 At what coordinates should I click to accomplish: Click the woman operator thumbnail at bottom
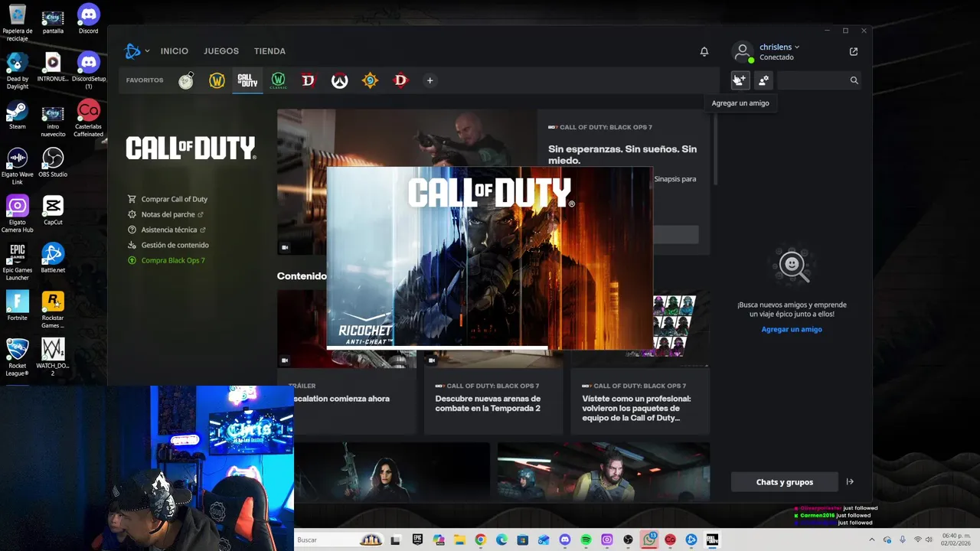392,472
